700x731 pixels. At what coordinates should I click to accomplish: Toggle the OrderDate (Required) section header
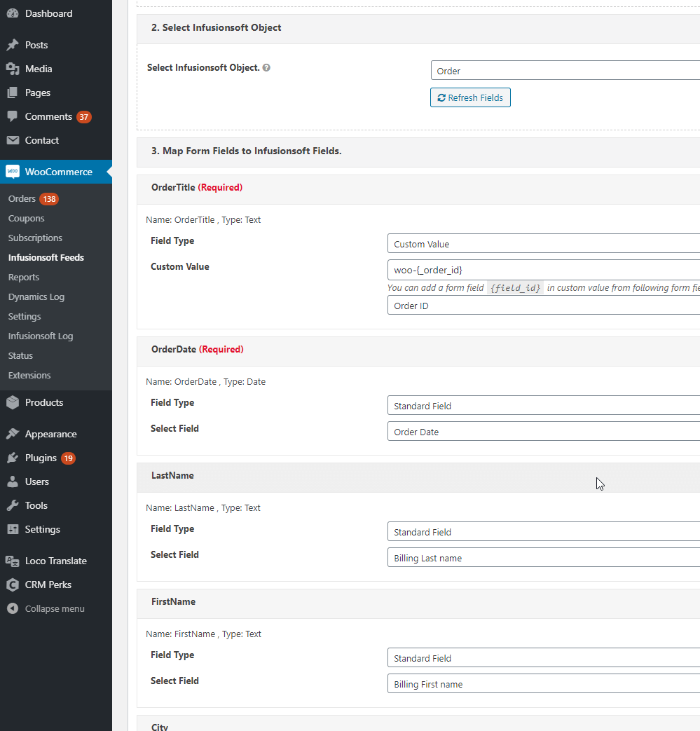click(418, 352)
